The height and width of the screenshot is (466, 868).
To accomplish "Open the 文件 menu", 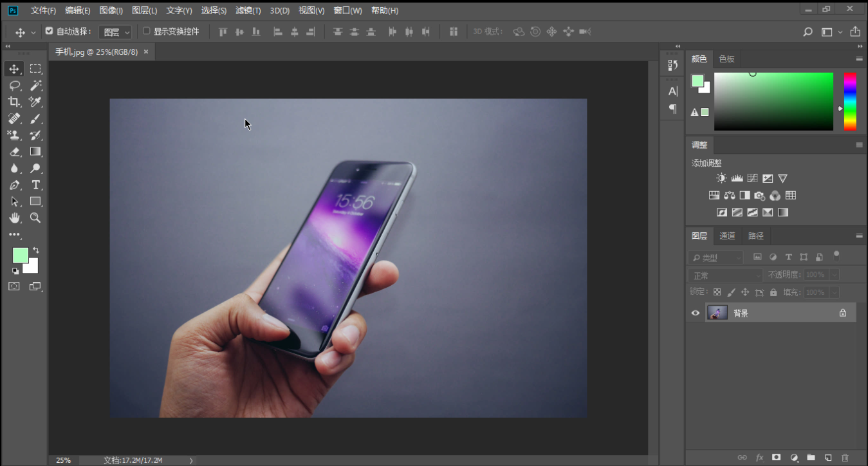I will [x=43, y=11].
